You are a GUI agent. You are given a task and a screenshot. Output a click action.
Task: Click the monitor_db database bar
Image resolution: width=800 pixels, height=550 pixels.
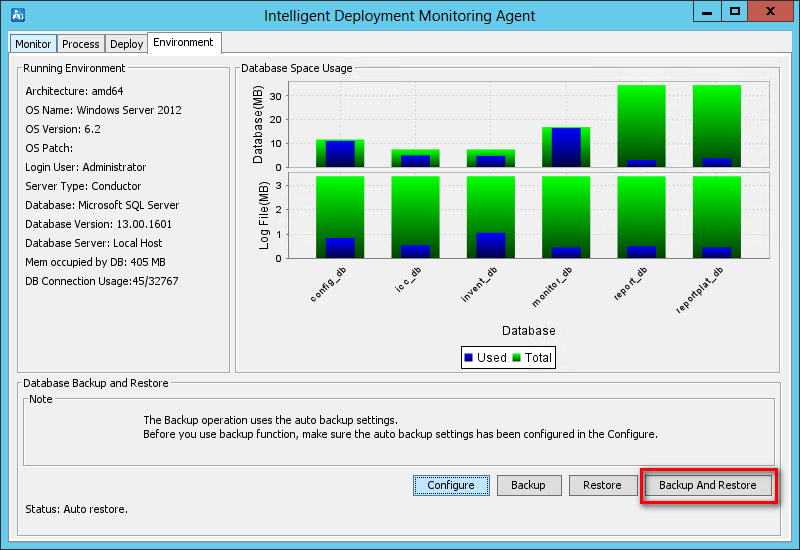pyautogui.click(x=566, y=147)
